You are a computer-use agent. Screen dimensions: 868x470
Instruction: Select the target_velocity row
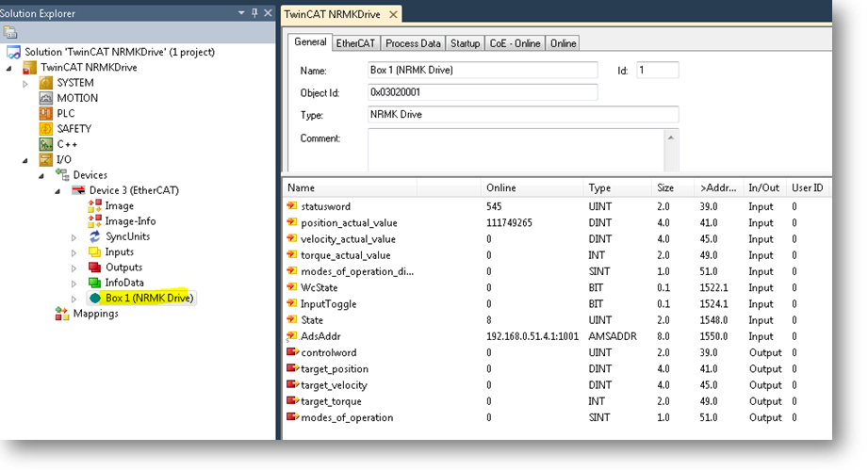[x=557, y=385]
